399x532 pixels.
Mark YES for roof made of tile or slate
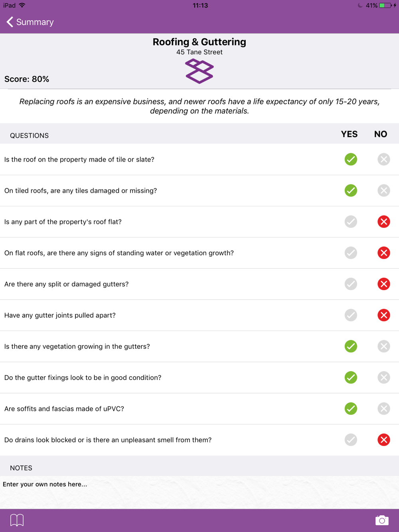351,159
